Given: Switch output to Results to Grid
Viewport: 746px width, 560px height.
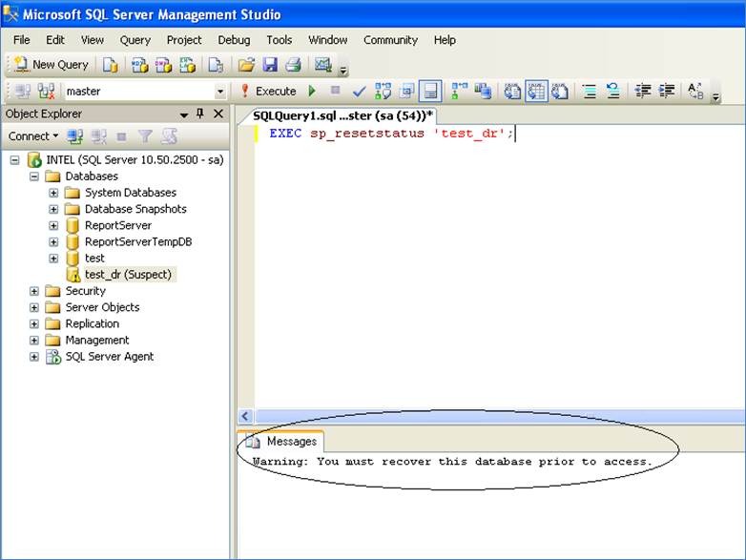Looking at the screenshot, I should [536, 91].
